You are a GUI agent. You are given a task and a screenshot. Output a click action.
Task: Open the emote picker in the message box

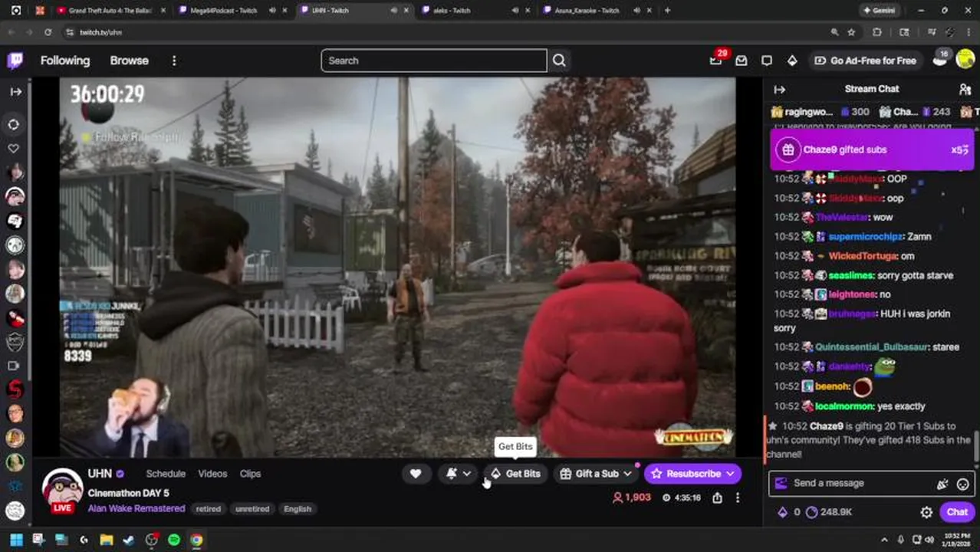click(963, 484)
